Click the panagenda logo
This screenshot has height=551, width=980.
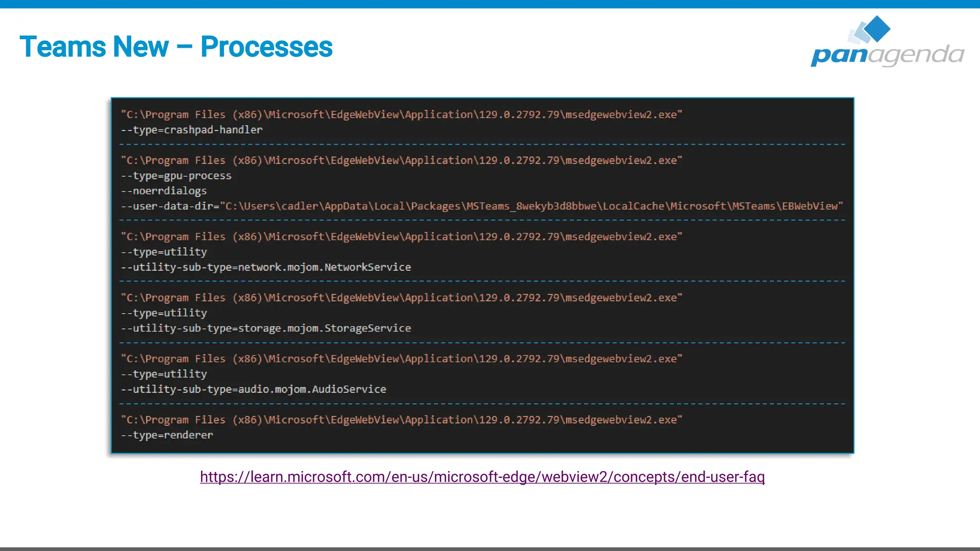887,41
